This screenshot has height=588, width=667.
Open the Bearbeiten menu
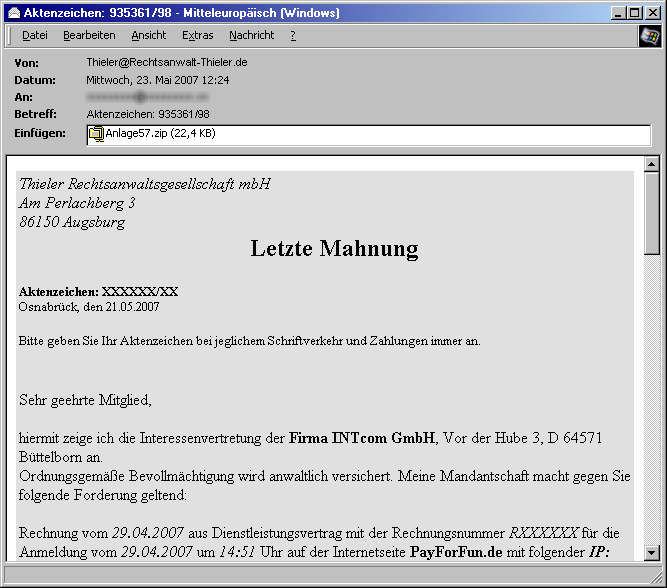pos(89,35)
